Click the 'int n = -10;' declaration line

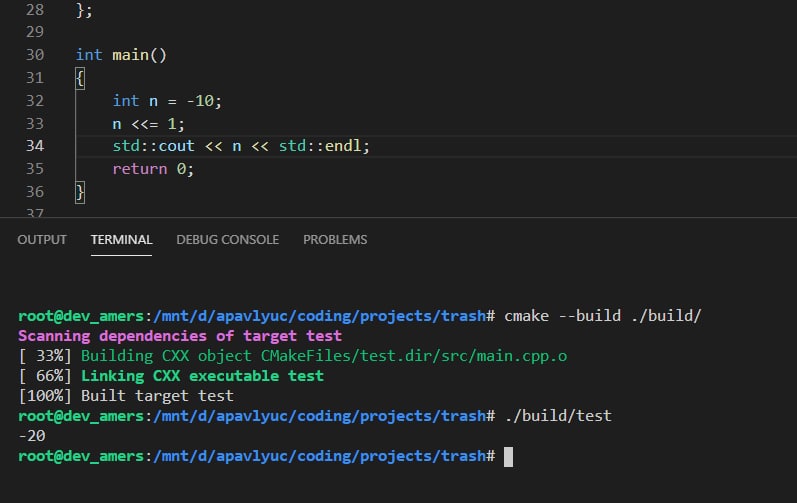(167, 101)
